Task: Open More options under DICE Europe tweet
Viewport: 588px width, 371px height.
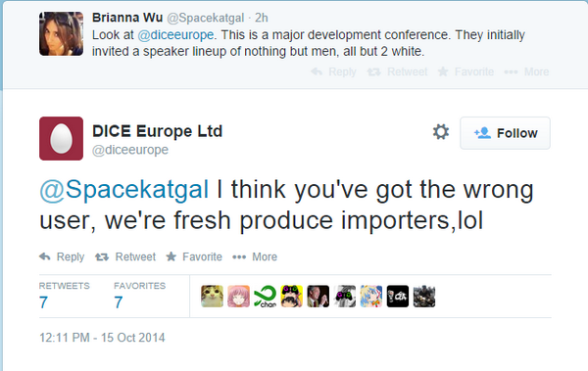Action: [x=255, y=256]
